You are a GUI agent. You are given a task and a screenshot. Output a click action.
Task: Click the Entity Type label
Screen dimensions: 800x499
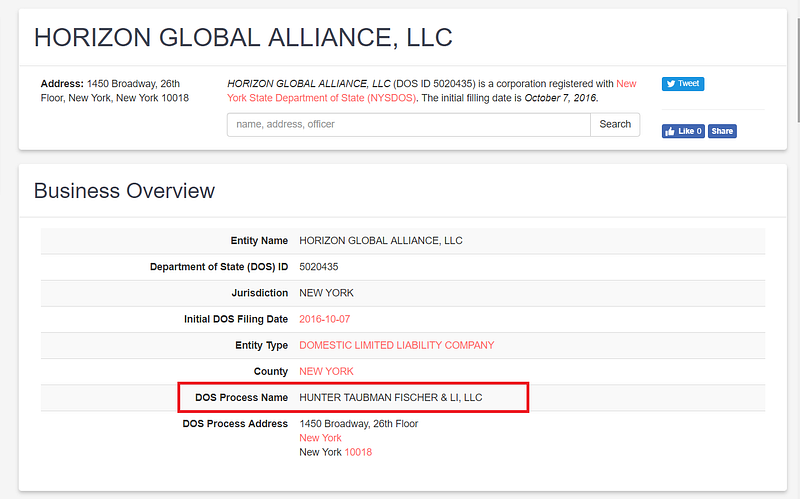pos(261,345)
